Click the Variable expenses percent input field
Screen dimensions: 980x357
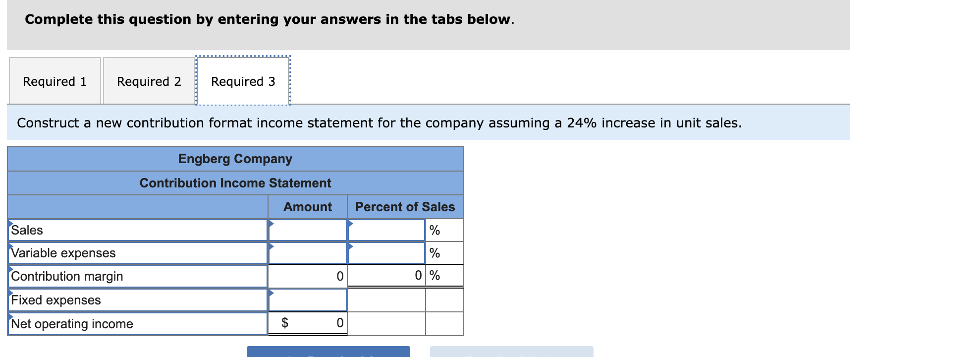tap(386, 253)
